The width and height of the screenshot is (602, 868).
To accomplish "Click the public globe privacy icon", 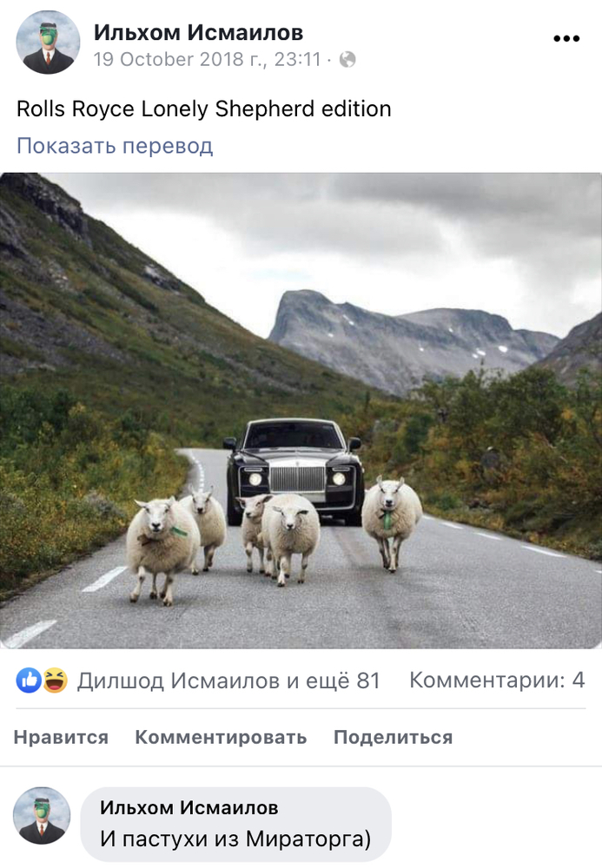I will click(x=347, y=59).
